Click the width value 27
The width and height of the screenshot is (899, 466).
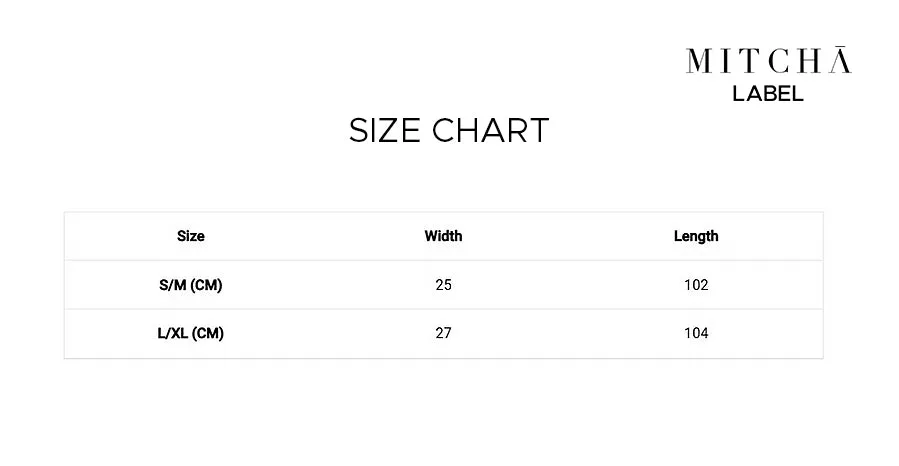click(443, 333)
